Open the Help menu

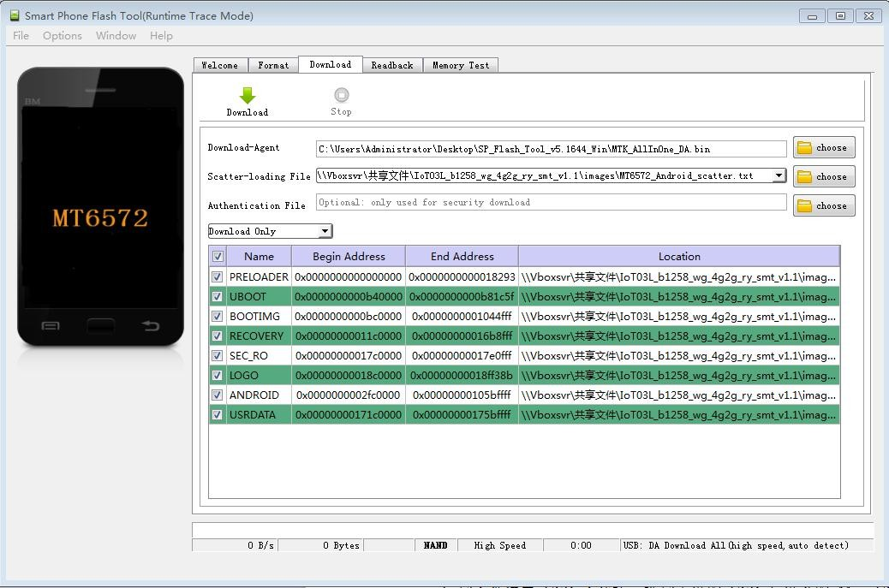[161, 36]
